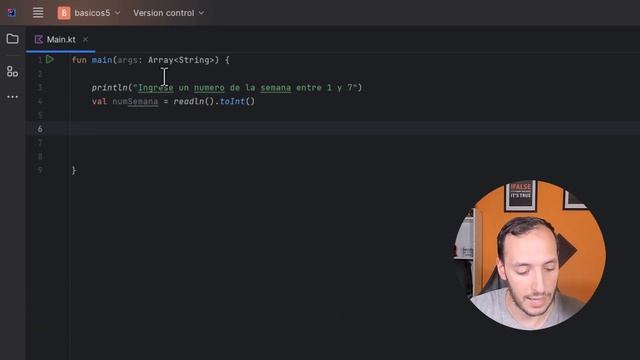Open the basicos5 project dropdown
The width and height of the screenshot is (640, 360).
pos(97,13)
